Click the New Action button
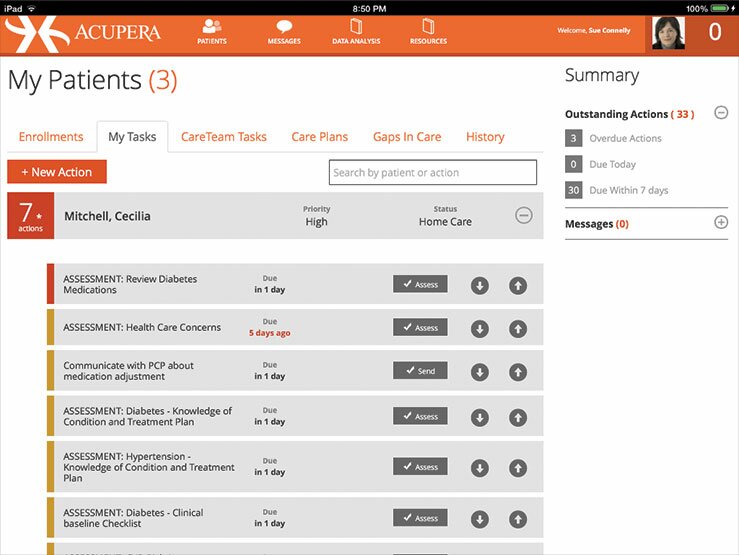Image resolution: width=739 pixels, height=555 pixels. tap(57, 172)
